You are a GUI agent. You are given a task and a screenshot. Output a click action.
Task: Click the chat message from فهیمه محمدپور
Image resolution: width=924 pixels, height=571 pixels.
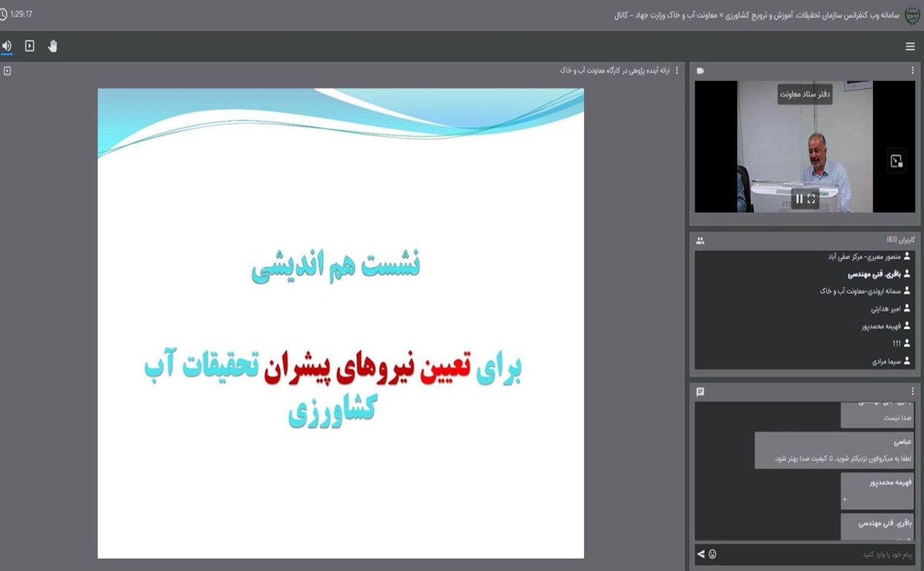877,491
